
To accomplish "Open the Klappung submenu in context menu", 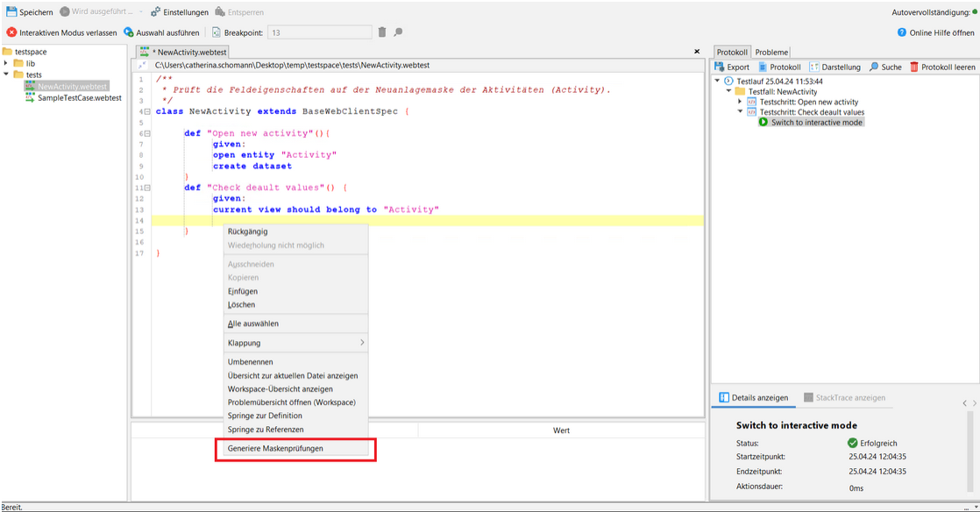I will coord(295,343).
